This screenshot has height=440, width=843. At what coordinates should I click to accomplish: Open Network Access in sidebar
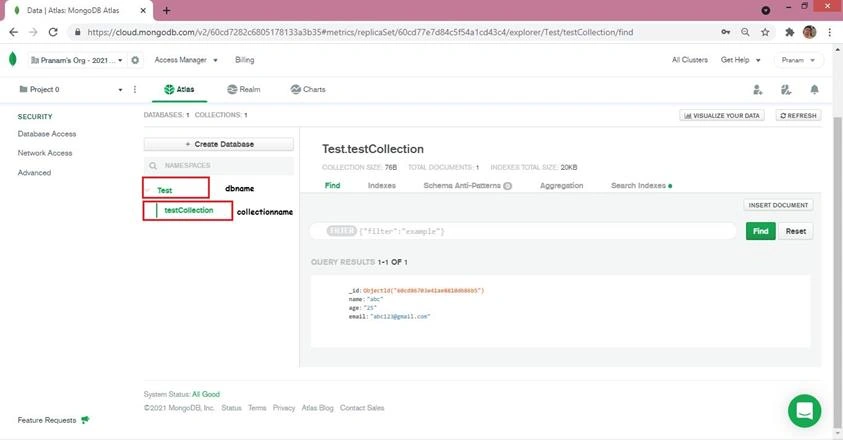pyautogui.click(x=45, y=153)
